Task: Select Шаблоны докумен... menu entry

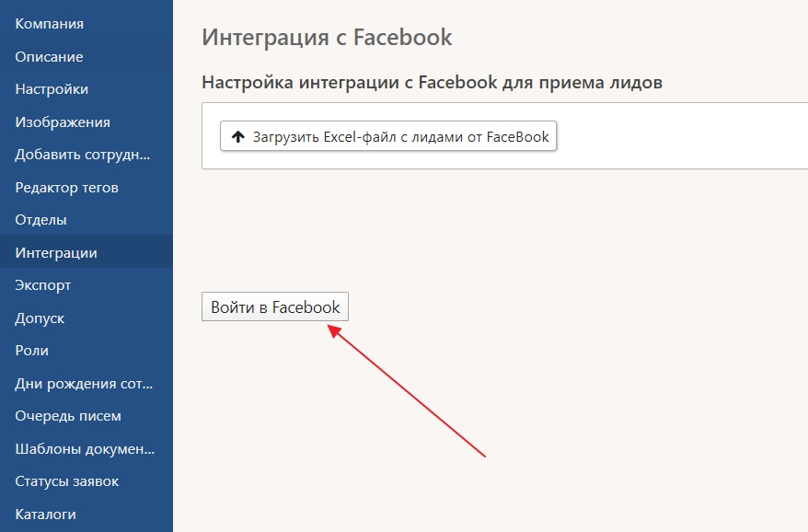Action: coord(85,449)
